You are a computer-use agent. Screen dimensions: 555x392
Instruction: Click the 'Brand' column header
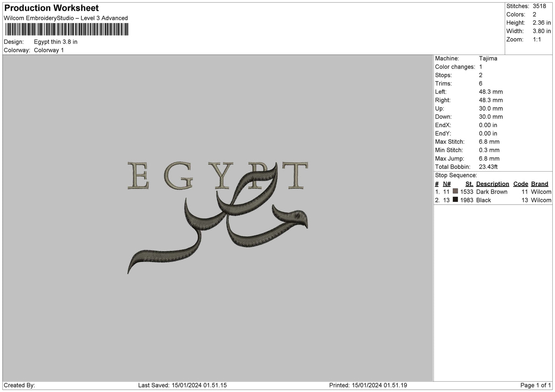click(540, 184)
